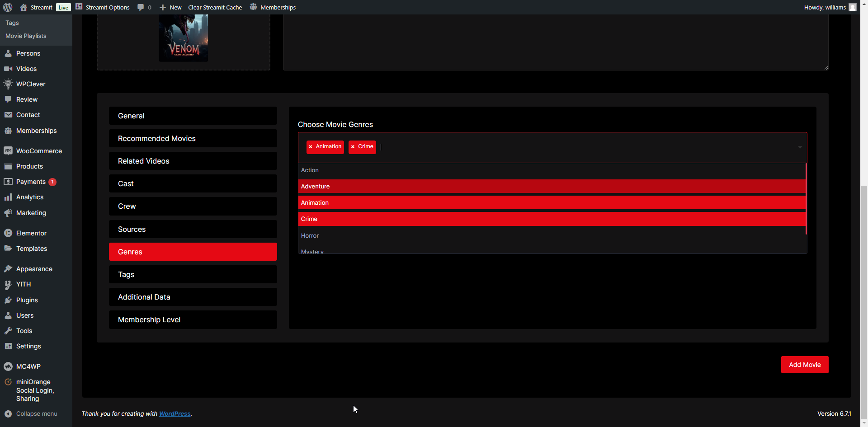Click the Memberships icon in admin bar

pyautogui.click(x=253, y=7)
